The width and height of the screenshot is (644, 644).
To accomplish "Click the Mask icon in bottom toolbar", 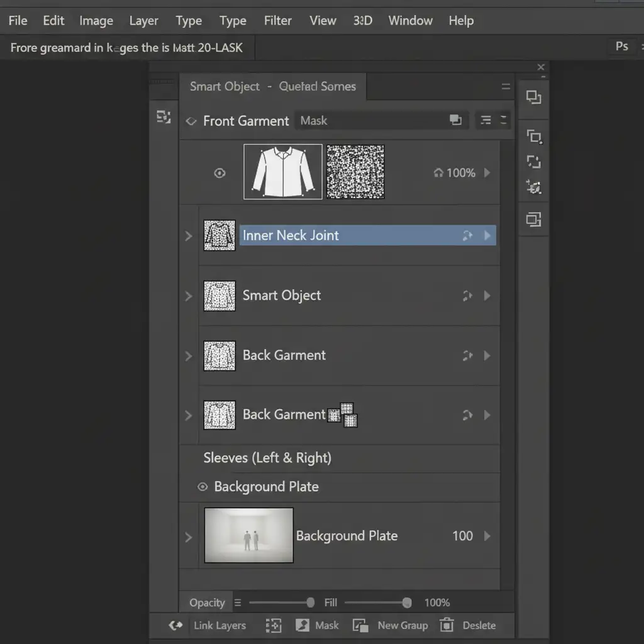I will [x=303, y=625].
